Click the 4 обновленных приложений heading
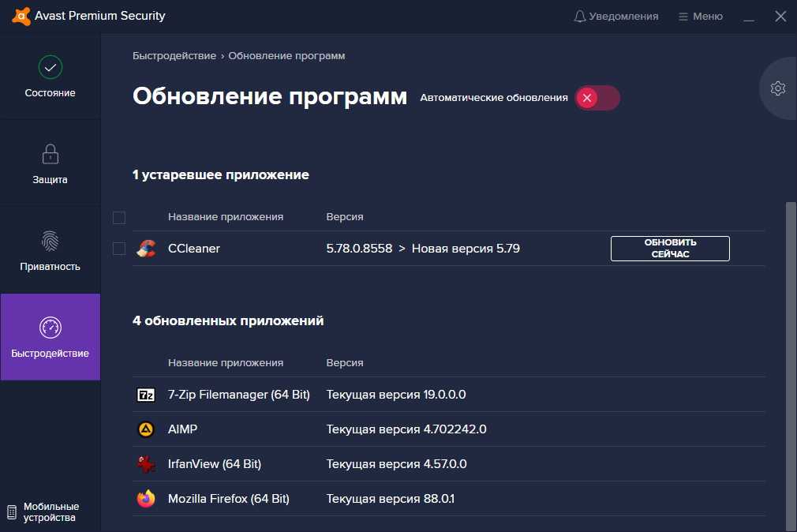This screenshot has height=532, width=797. (228, 321)
